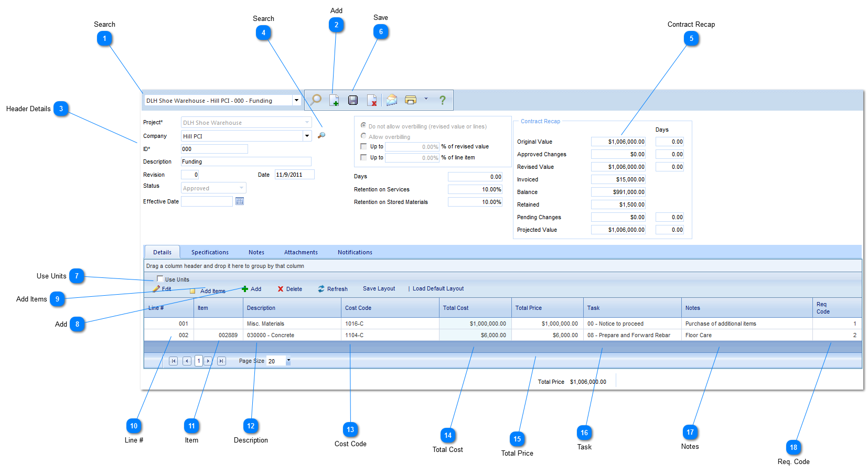Image resolution: width=868 pixels, height=474 pixels.
Task: Open the Company dropdown arrow
Action: (x=307, y=136)
